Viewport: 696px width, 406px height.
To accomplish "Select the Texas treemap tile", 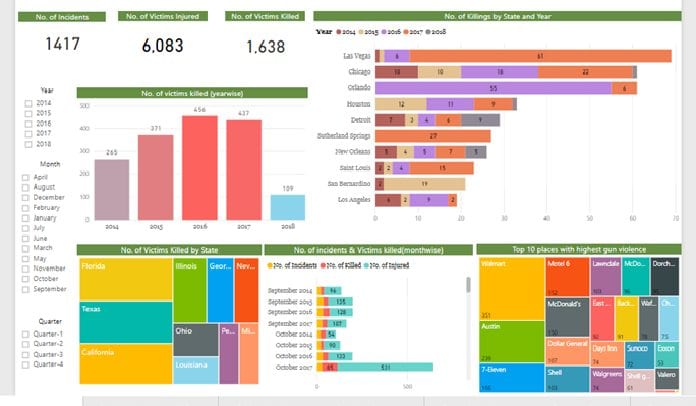I will (x=126, y=323).
